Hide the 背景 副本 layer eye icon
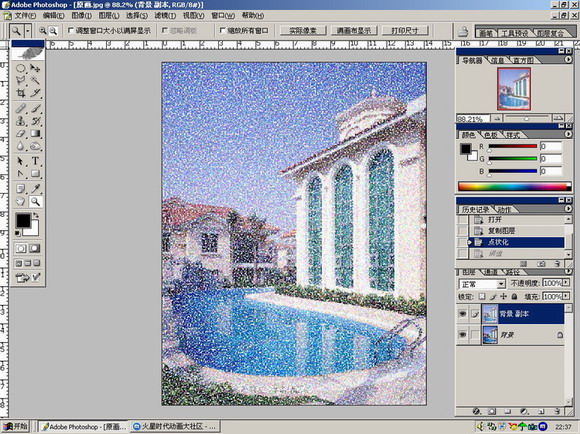The image size is (580, 434). [x=462, y=314]
